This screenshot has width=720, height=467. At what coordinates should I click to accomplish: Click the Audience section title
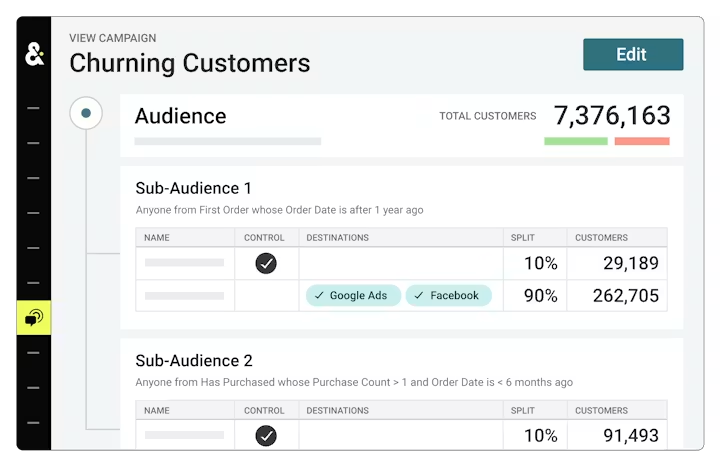(x=180, y=116)
